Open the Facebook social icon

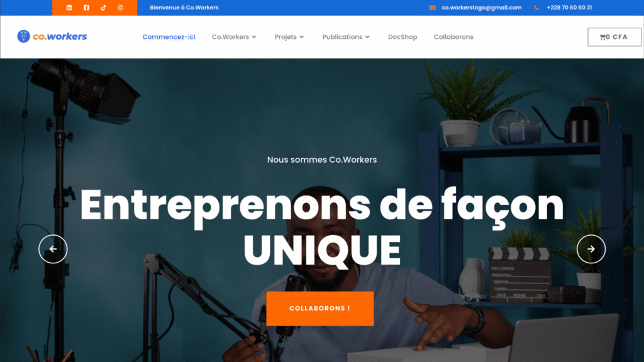tap(86, 8)
